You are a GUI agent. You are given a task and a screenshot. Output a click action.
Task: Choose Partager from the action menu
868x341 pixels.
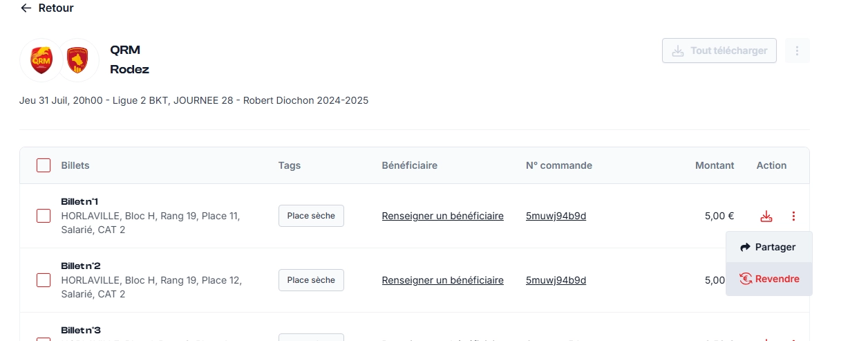768,247
